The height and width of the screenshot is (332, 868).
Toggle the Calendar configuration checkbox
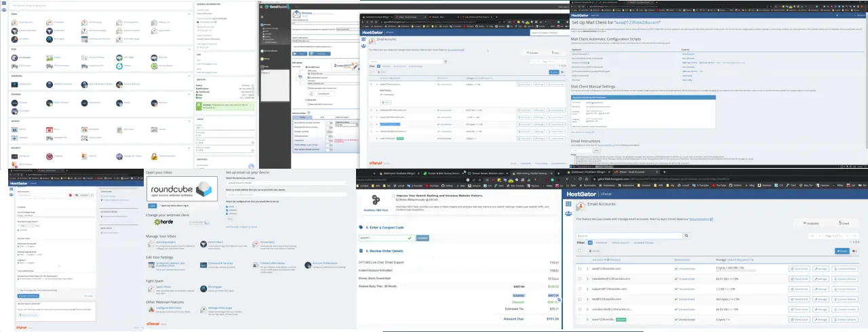(x=228, y=211)
